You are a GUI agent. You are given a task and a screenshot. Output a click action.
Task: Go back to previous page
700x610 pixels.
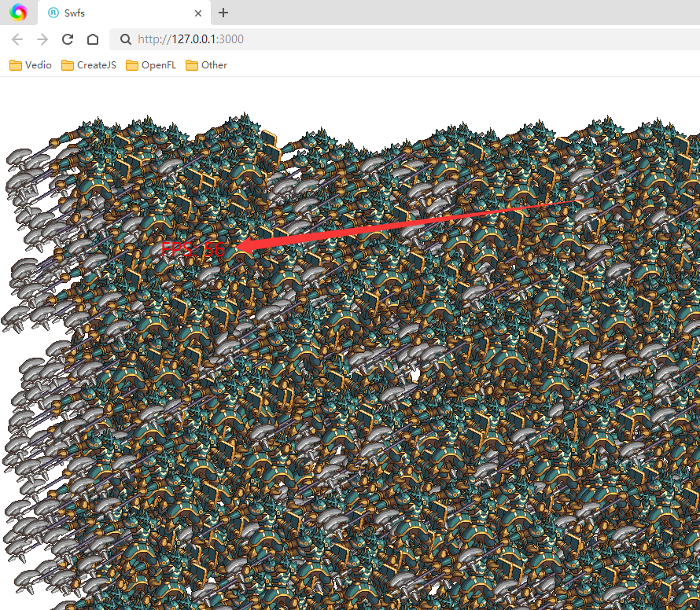[17, 39]
